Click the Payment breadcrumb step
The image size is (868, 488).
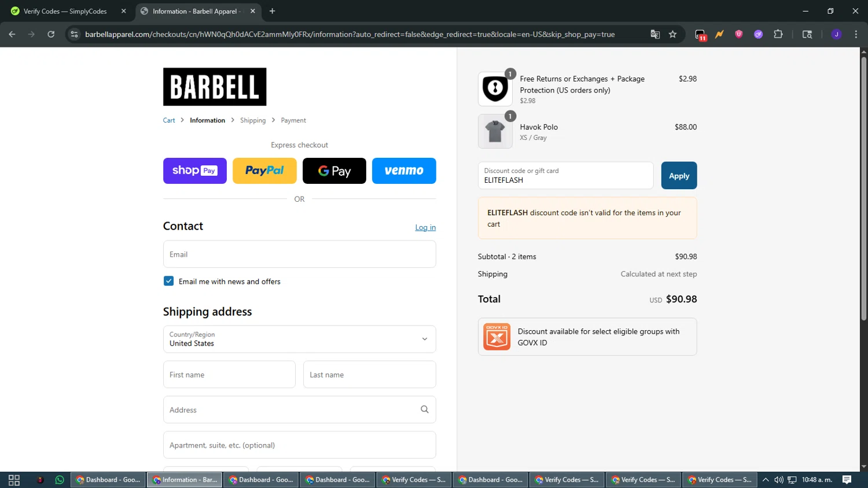coord(293,120)
